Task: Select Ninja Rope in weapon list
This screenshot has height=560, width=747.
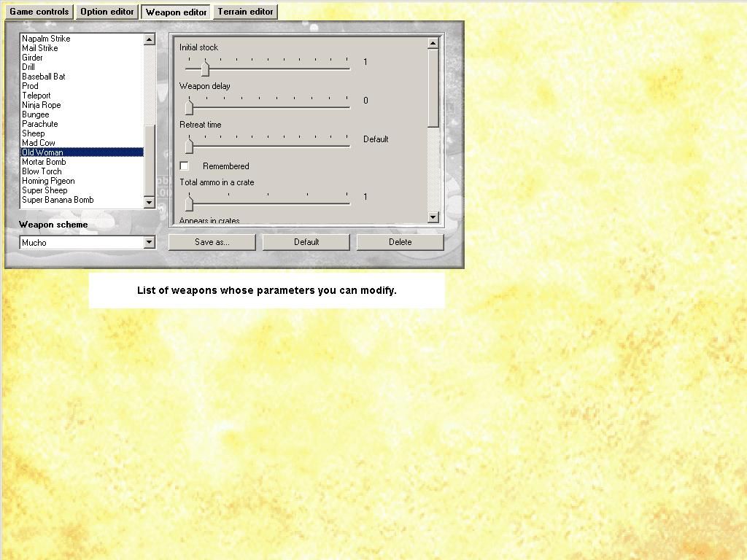Action: tap(42, 105)
